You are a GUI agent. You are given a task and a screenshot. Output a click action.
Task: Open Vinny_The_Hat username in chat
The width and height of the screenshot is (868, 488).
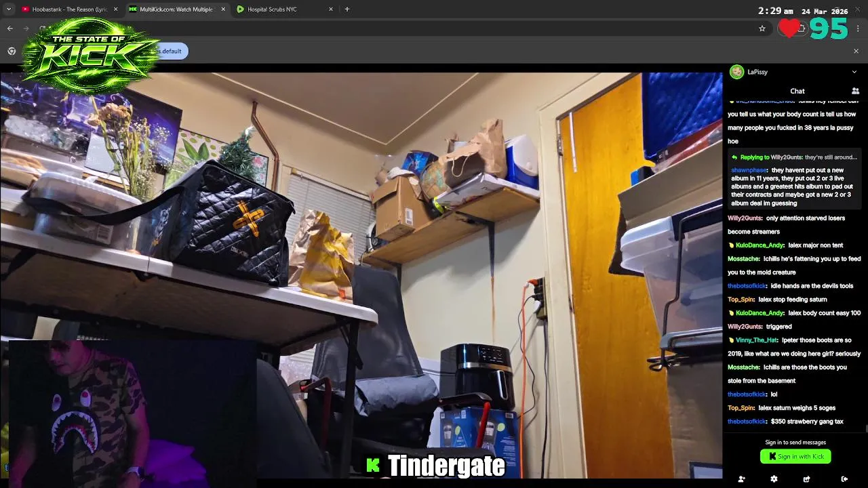(x=757, y=340)
